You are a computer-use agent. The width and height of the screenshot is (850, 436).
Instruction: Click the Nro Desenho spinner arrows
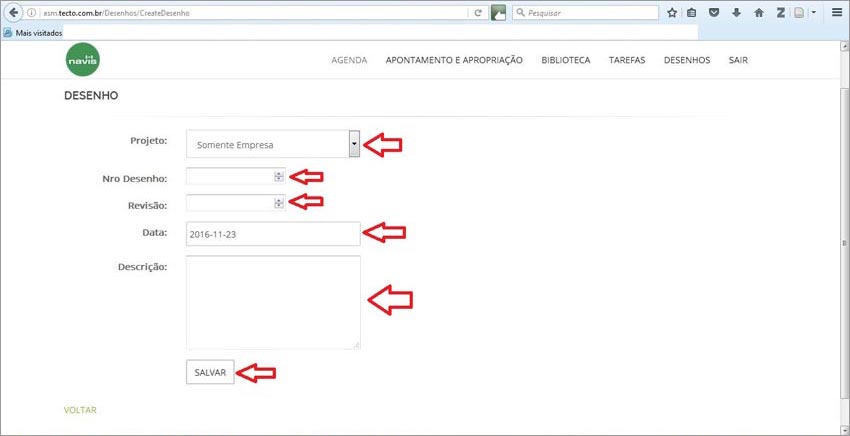pyautogui.click(x=279, y=176)
